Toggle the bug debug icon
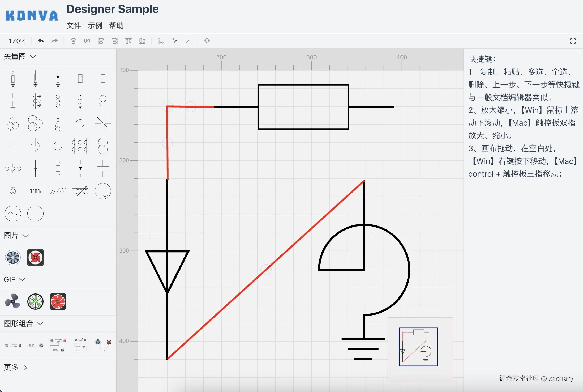This screenshot has width=583, height=392. [x=207, y=41]
